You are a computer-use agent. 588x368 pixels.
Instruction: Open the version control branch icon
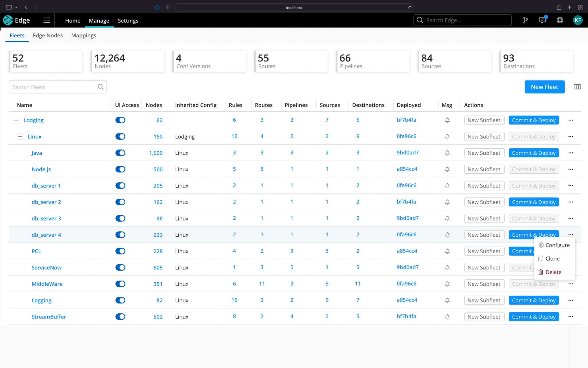coord(525,20)
